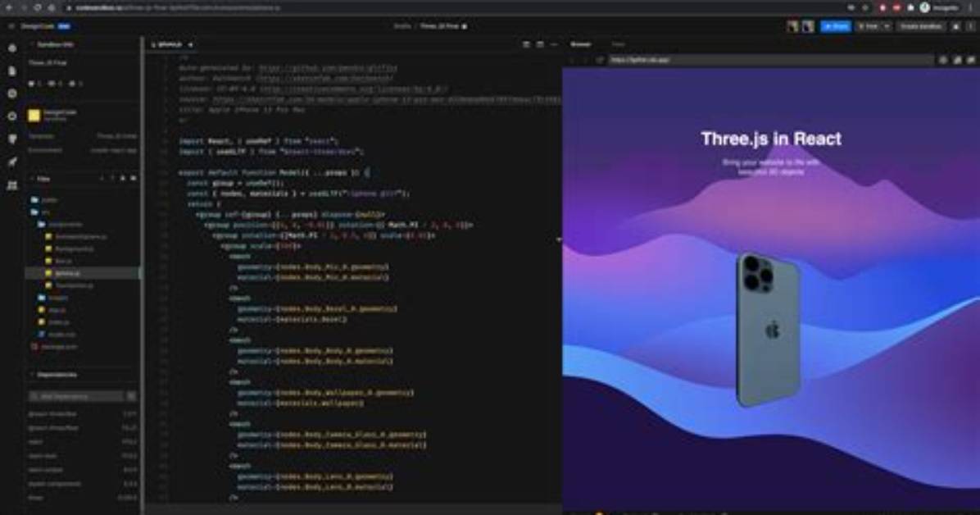The height and width of the screenshot is (515, 980).
Task: Open the Fork dropdown arrow
Action: pos(887,26)
